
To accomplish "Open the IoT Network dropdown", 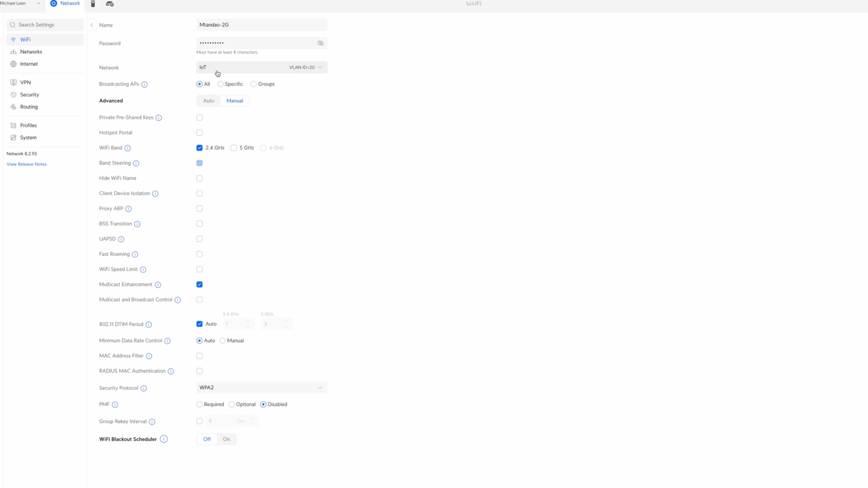I will pos(261,67).
